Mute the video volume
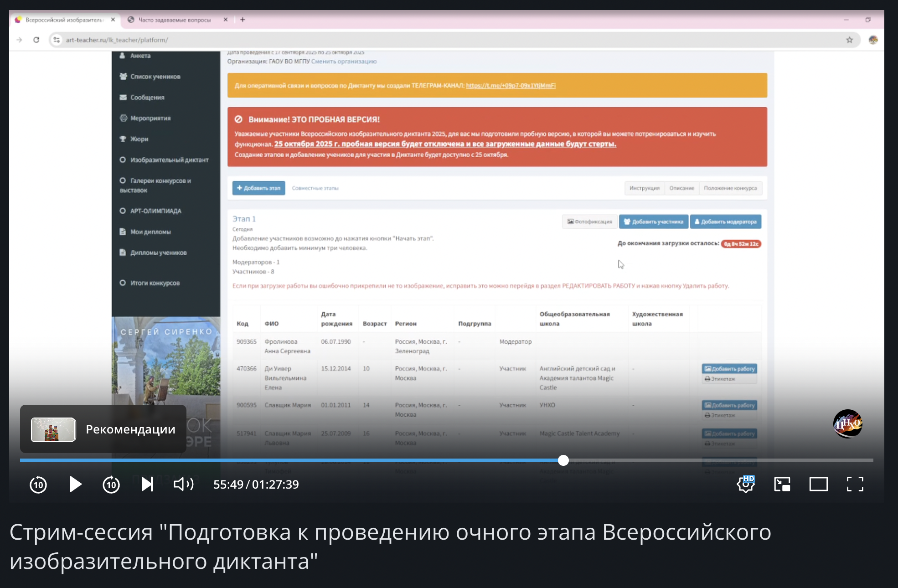The image size is (898, 588). tap(184, 484)
